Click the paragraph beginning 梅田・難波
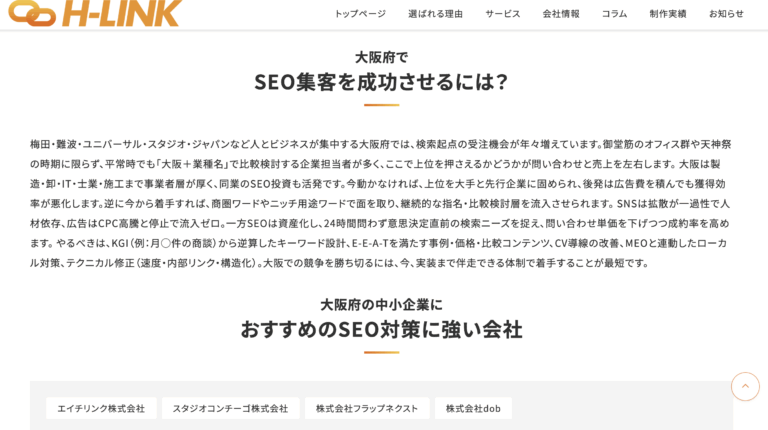Image resolution: width=768 pixels, height=430 pixels. click(381, 203)
